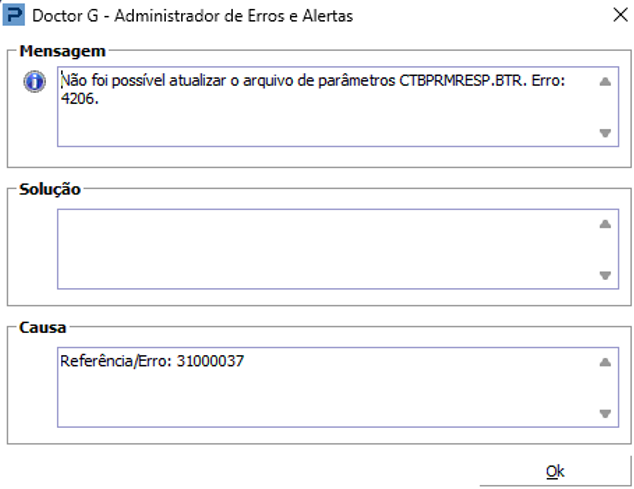This screenshot has width=634, height=489.
Task: Click inside the empty Solução text area
Action: coord(320,248)
